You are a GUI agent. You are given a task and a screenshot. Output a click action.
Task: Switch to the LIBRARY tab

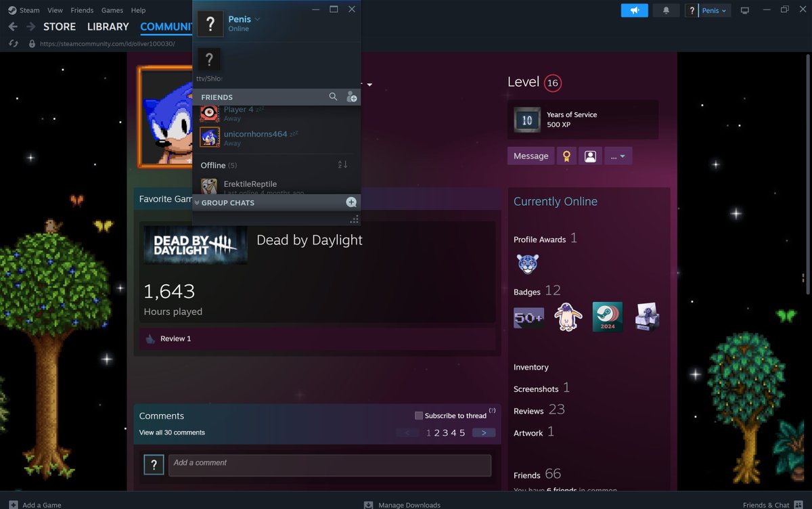[108, 27]
